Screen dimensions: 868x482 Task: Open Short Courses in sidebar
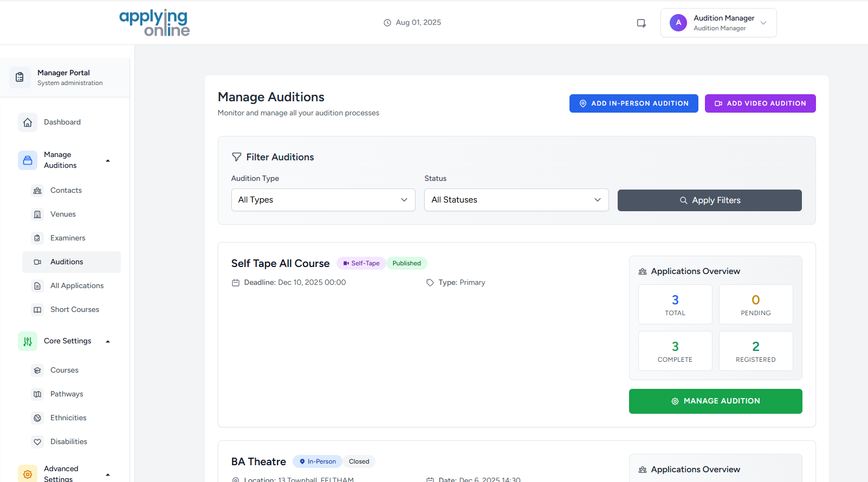75,310
